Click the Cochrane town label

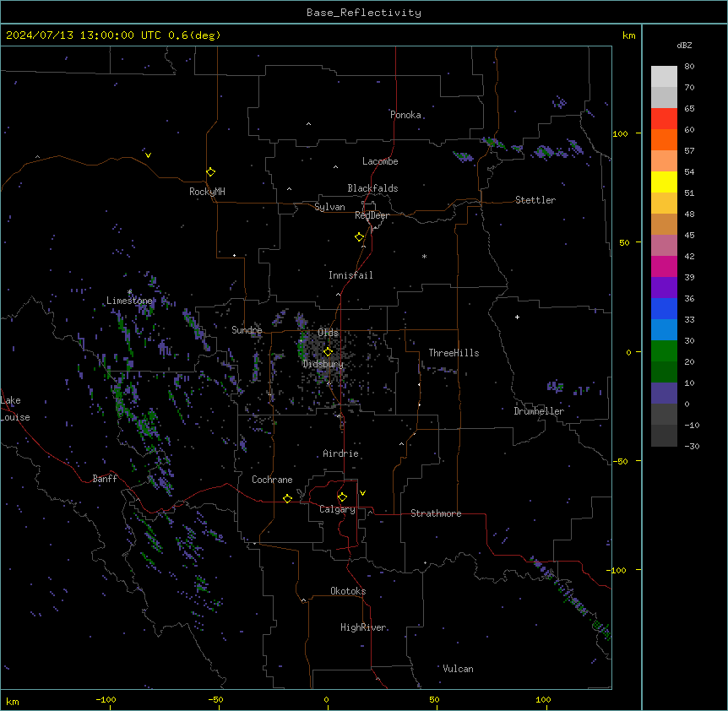click(x=272, y=480)
